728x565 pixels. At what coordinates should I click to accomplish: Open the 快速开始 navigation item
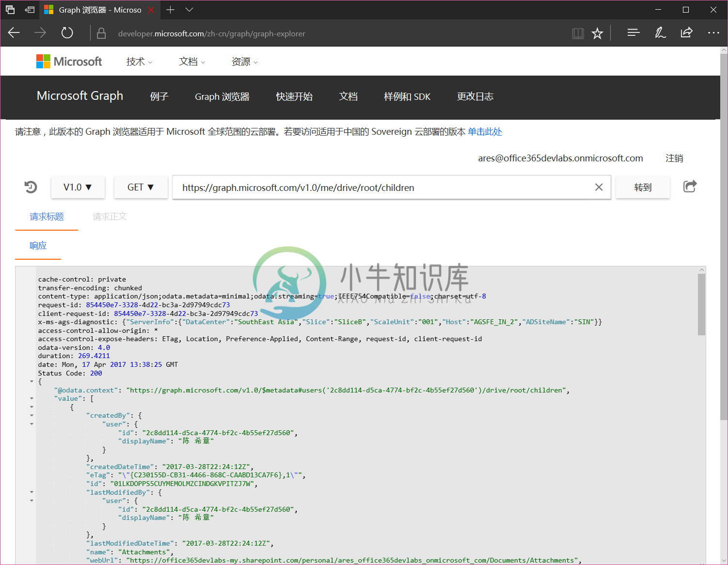pos(294,96)
